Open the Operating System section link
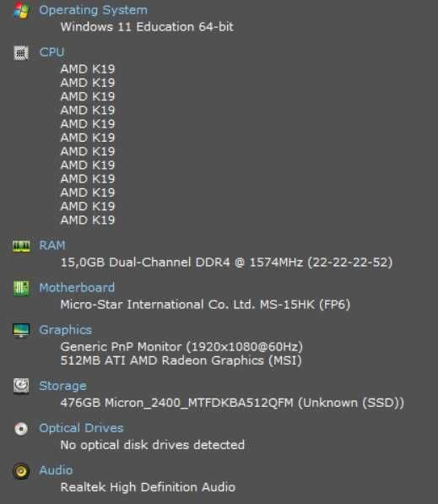The image size is (438, 504). click(93, 10)
